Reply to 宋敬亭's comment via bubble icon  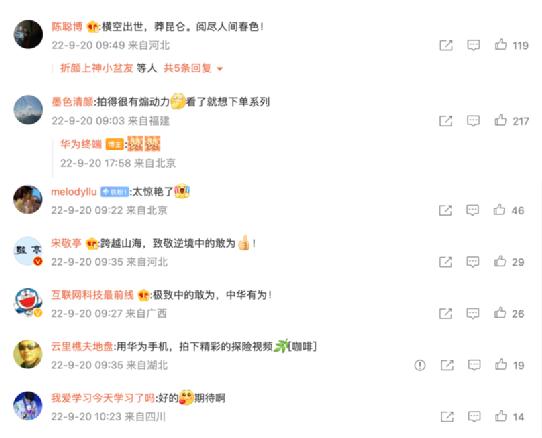click(x=473, y=262)
